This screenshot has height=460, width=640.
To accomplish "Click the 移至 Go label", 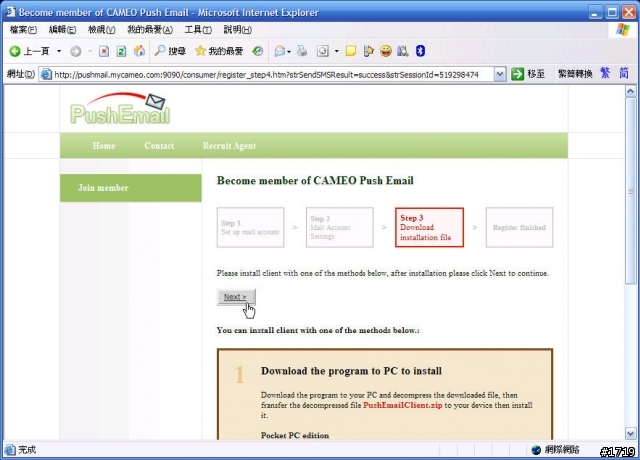I will [536, 74].
